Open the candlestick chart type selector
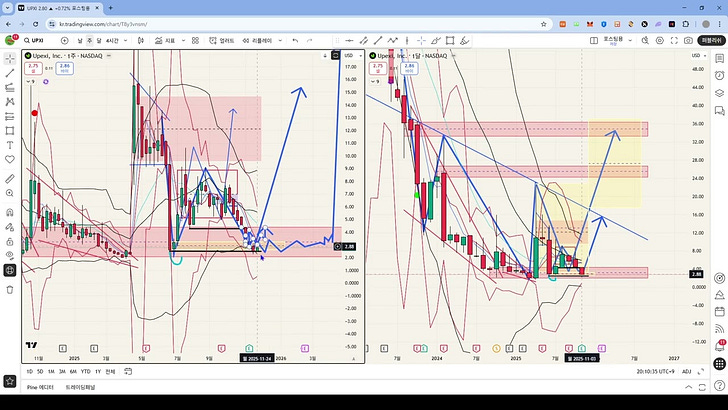This screenshot has height=410, width=728. point(141,40)
